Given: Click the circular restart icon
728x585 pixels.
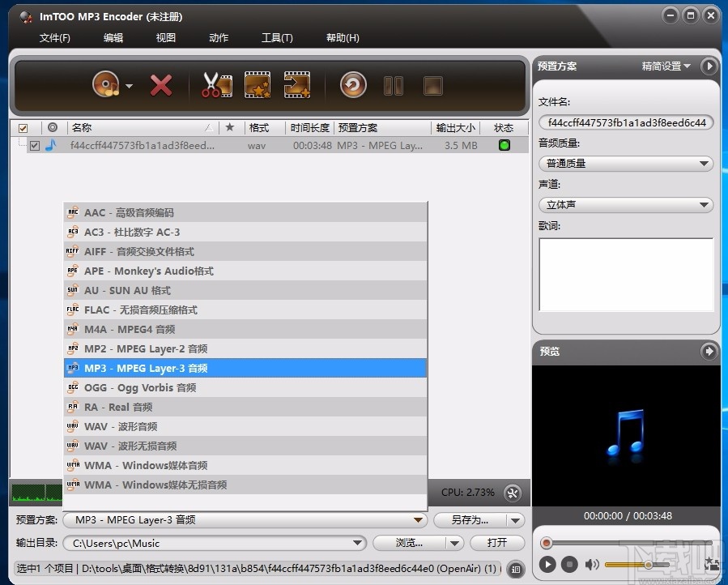Looking at the screenshot, I should click(x=353, y=84).
